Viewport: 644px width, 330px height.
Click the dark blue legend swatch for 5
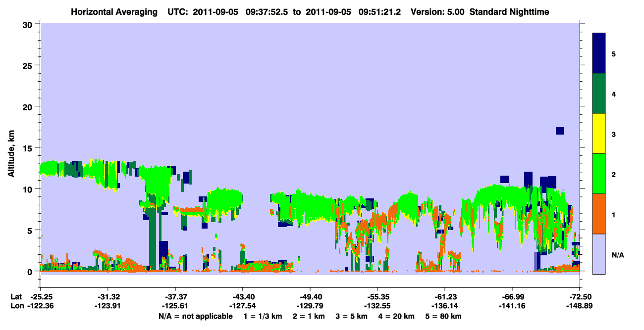[x=599, y=53]
